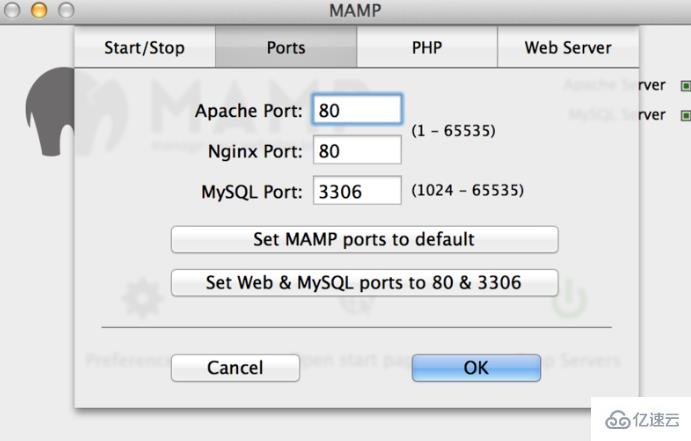This screenshot has width=691, height=441.
Task: Click the Nginx Port input field
Action: pos(357,150)
